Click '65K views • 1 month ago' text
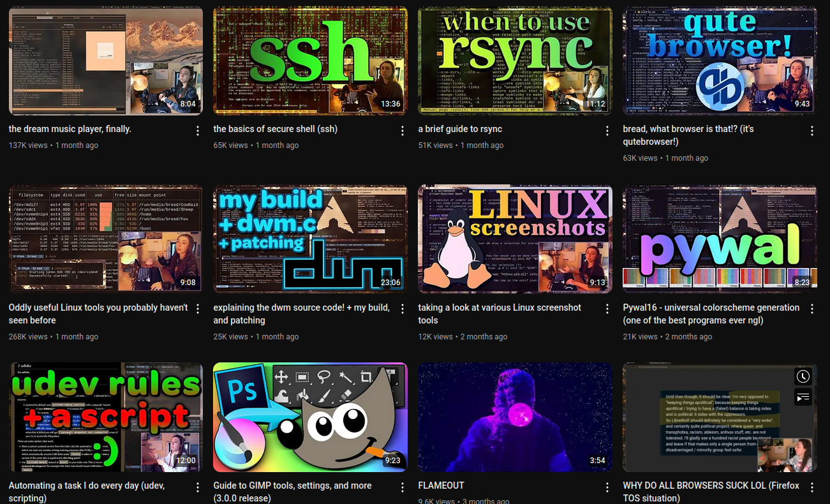Viewport: 830px width, 504px height. pos(256,145)
